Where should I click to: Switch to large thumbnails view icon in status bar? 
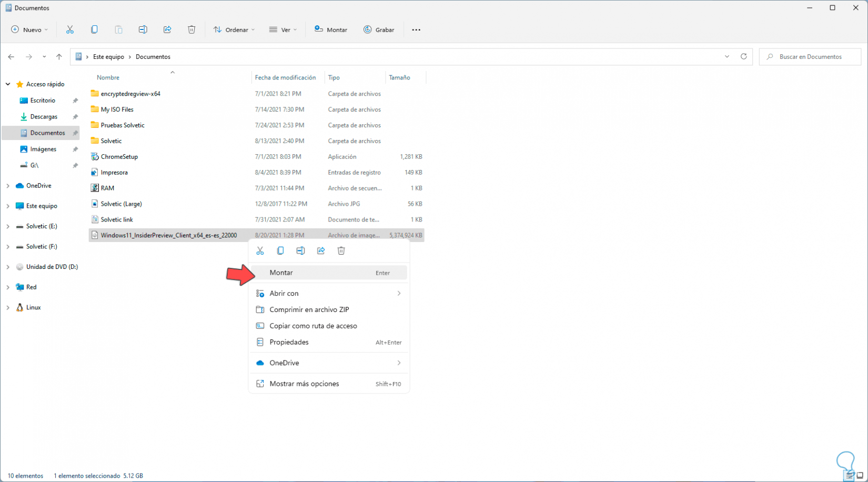click(860, 476)
